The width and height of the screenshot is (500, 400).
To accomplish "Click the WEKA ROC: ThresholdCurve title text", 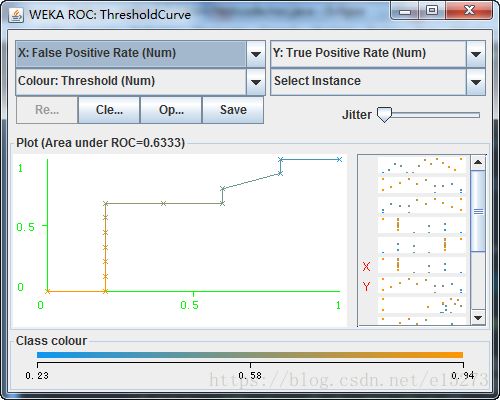I will coord(110,15).
